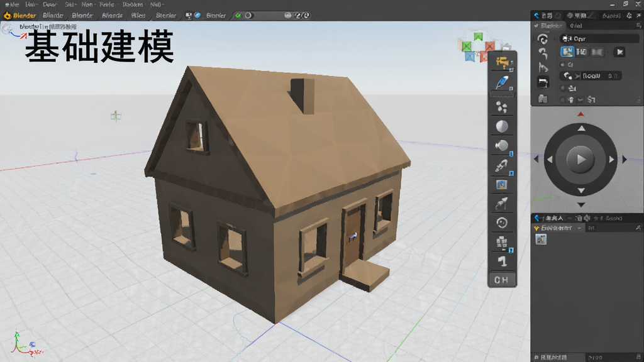This screenshot has height=362, width=644.
Task: Select the numeral 1 tool icon
Action: [501, 261]
